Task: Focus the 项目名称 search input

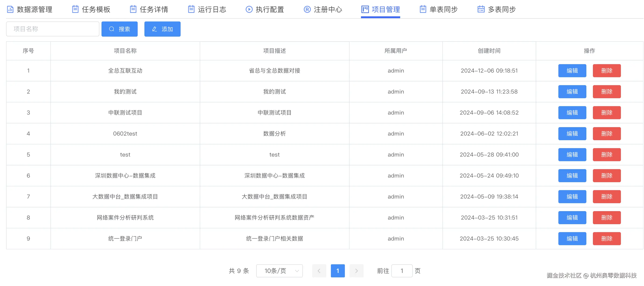Action: (x=53, y=29)
